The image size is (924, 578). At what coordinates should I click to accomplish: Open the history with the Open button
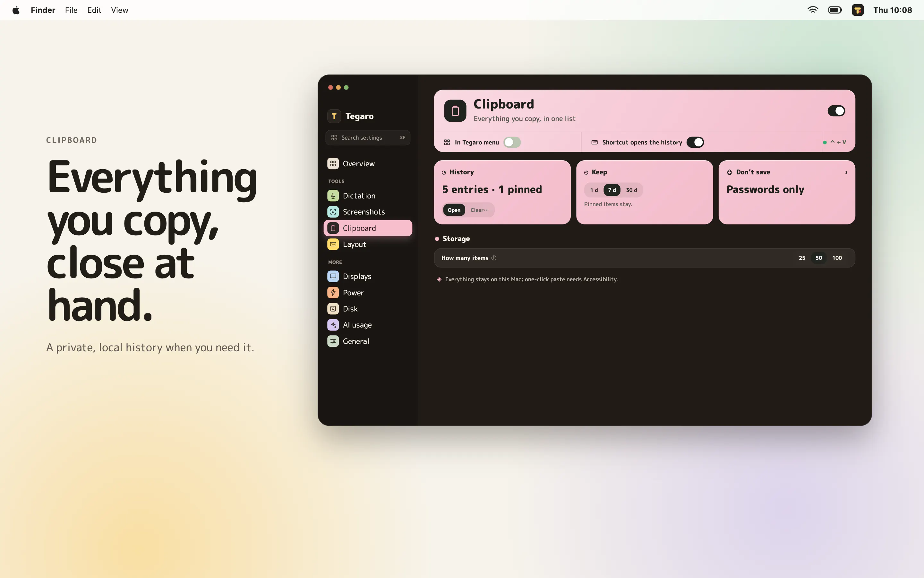(454, 210)
